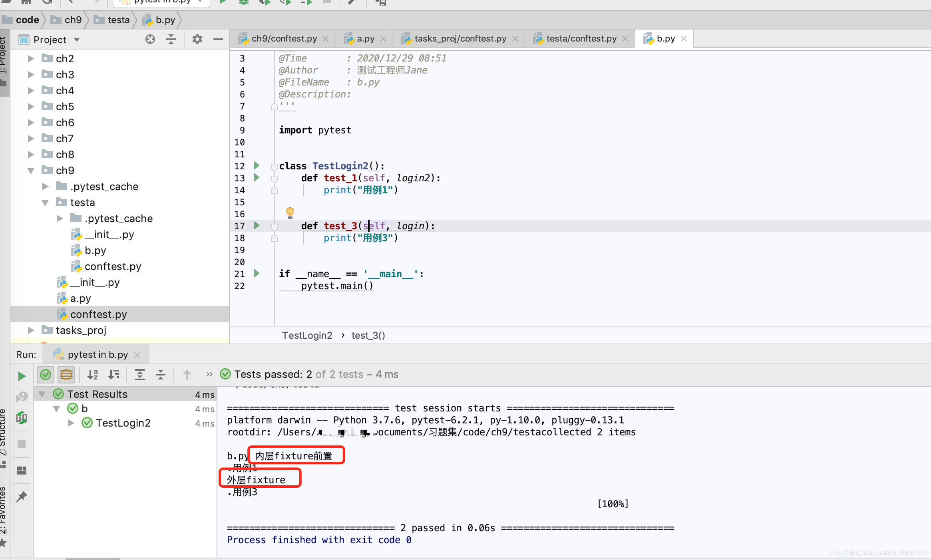Close the a.py tab
This screenshot has height=560, width=931.
(x=383, y=39)
